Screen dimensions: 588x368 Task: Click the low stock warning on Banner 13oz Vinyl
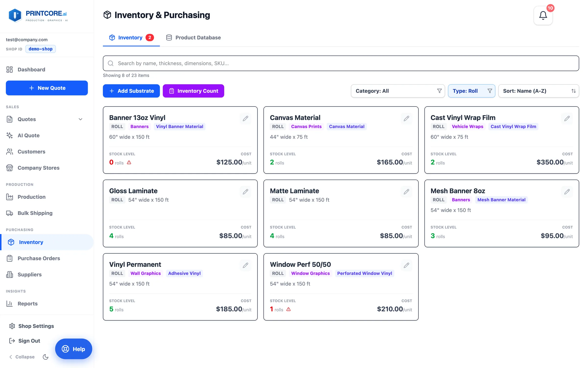point(129,162)
